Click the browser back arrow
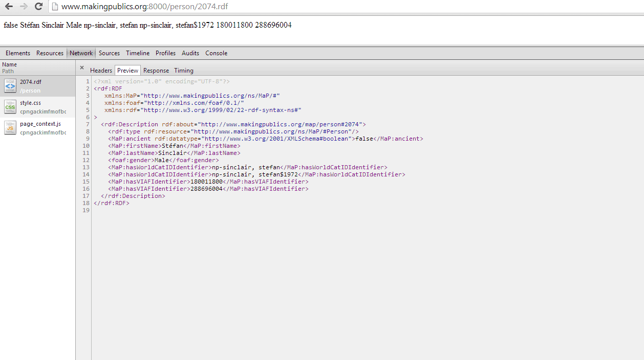Viewport: 644px width, 360px height. coord(9,7)
